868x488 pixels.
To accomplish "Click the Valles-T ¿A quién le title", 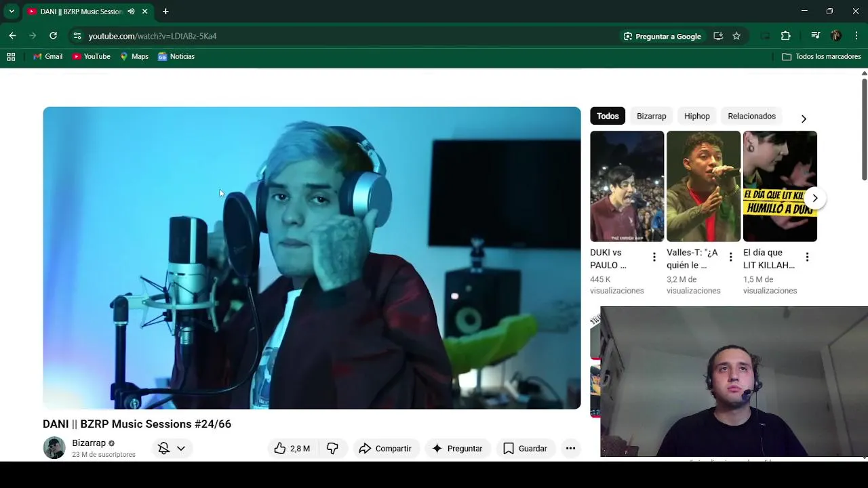I will pyautogui.click(x=692, y=259).
